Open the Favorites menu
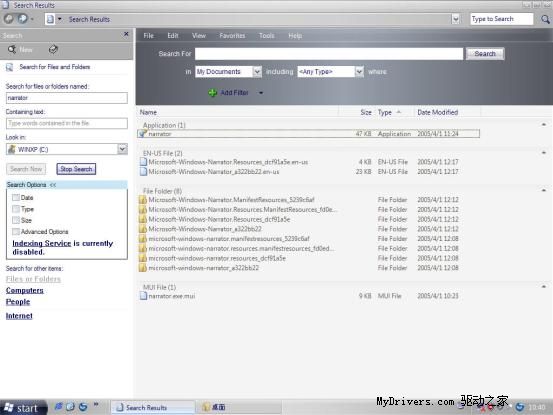Screen dimensions: 553x415 point(232,36)
